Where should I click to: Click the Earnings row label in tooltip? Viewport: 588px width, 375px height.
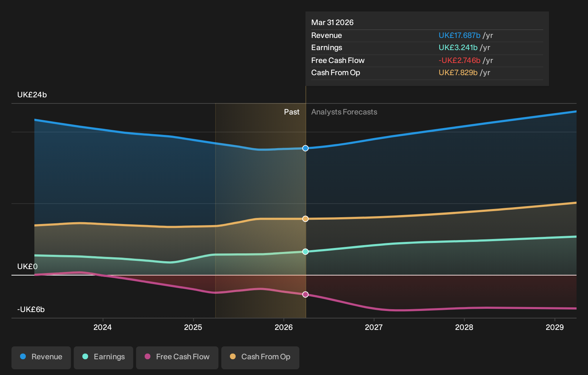click(327, 48)
